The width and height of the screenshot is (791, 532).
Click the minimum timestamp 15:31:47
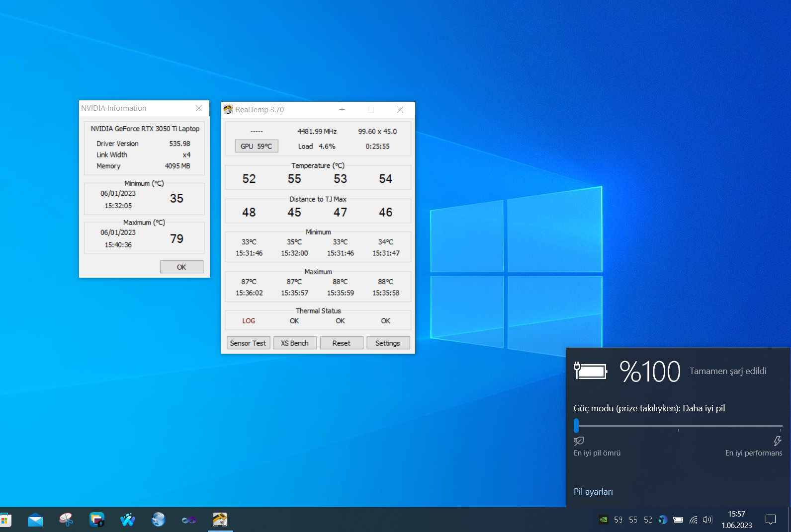pyautogui.click(x=386, y=253)
